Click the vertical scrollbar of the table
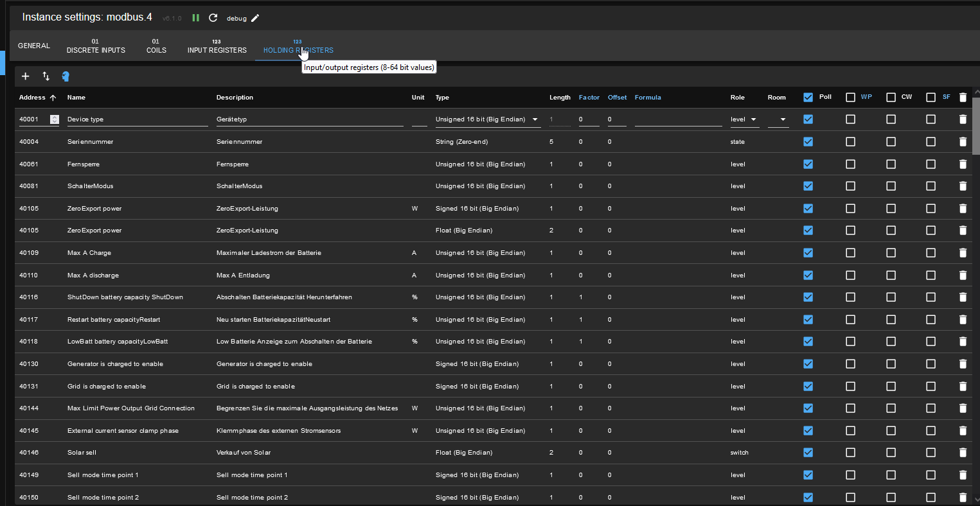The width and height of the screenshot is (980, 506). coord(976,126)
